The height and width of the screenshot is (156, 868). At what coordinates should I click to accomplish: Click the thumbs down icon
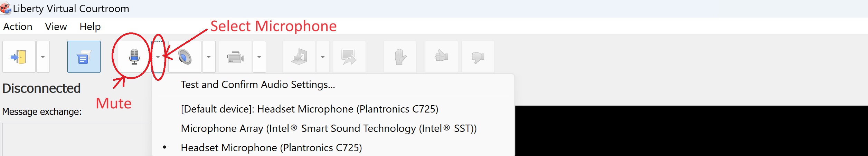478,57
